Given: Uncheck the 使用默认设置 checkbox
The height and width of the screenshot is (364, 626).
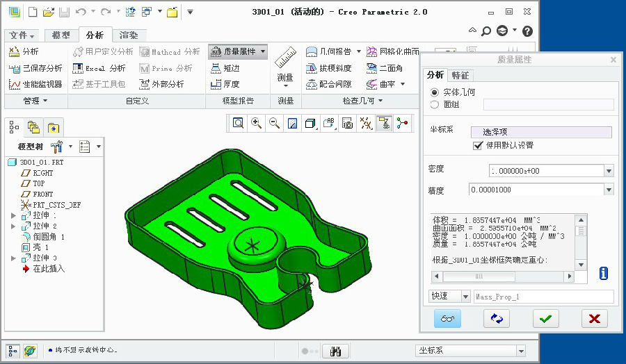Looking at the screenshot, I should (478, 145).
